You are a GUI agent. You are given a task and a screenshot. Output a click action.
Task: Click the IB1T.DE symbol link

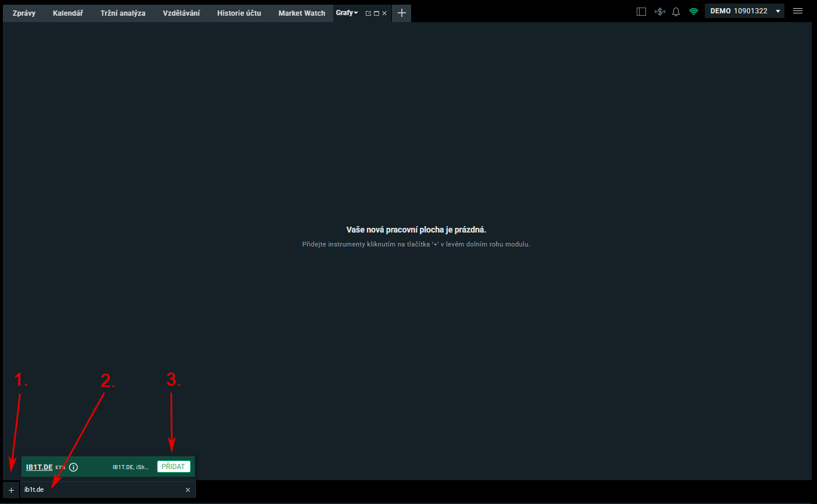pyautogui.click(x=40, y=467)
